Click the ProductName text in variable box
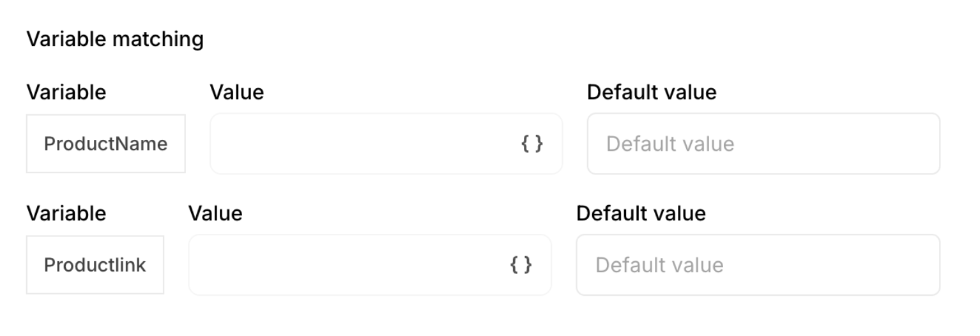The width and height of the screenshot is (980, 336). point(105,144)
